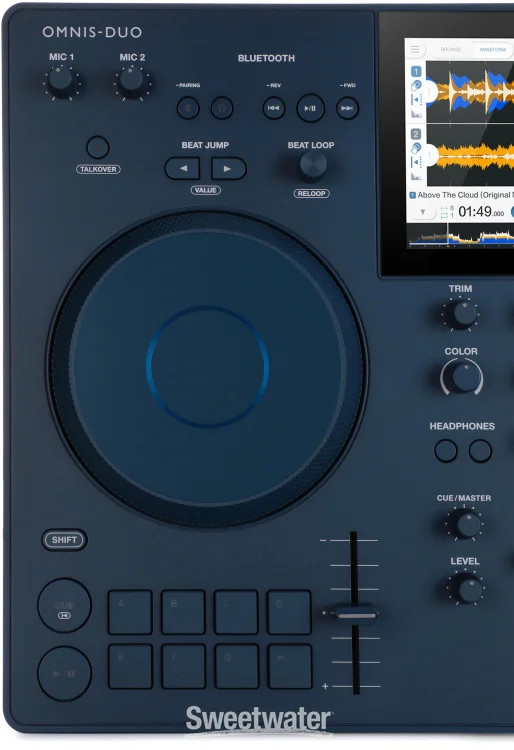The height and width of the screenshot is (750, 514).
Task: Expand the down-arrow dropdown beside the timer
Action: click(x=423, y=212)
